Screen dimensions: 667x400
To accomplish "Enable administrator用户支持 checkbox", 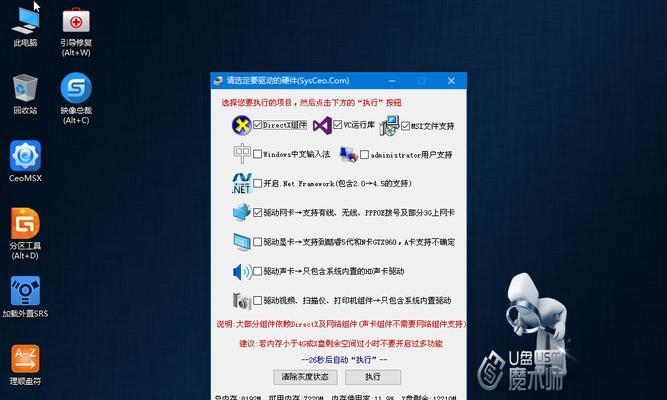I will tap(365, 154).
